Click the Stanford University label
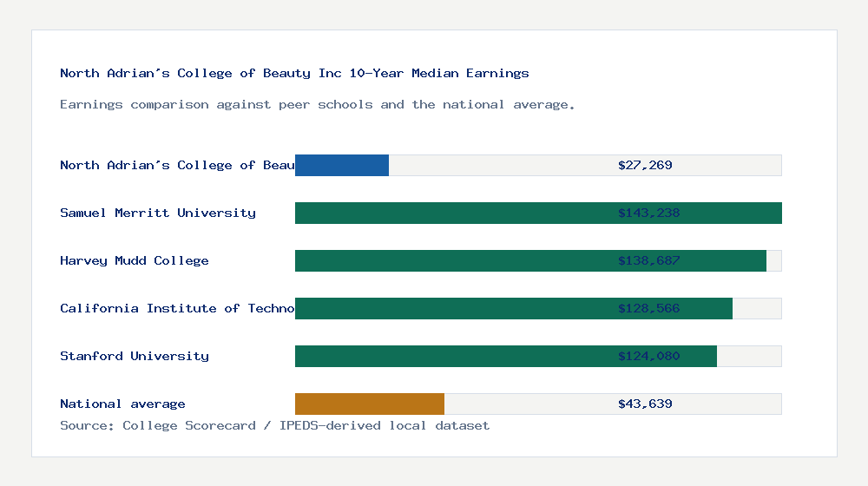The image size is (868, 486). point(135,356)
